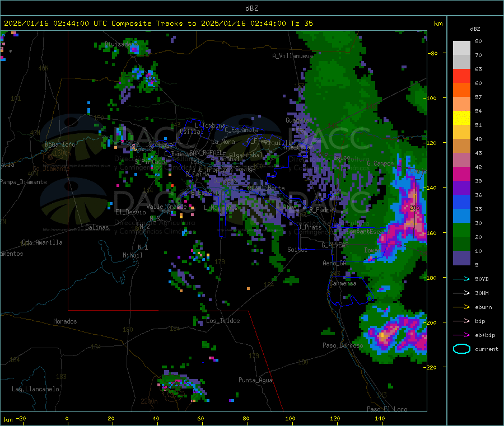Pick the slate swatch between 10 and 5 dBZ
This screenshot has height=426, width=504.
(461, 258)
